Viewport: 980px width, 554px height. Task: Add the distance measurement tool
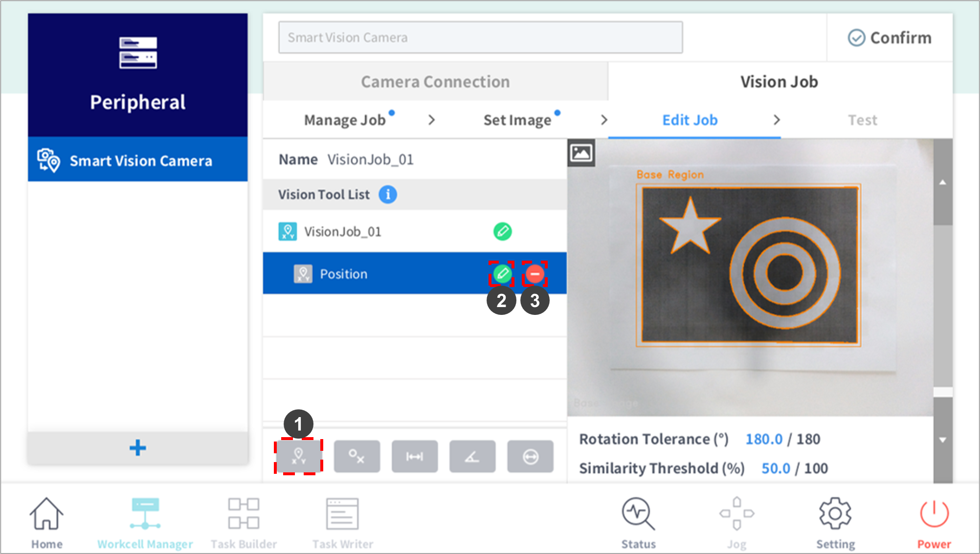(414, 456)
